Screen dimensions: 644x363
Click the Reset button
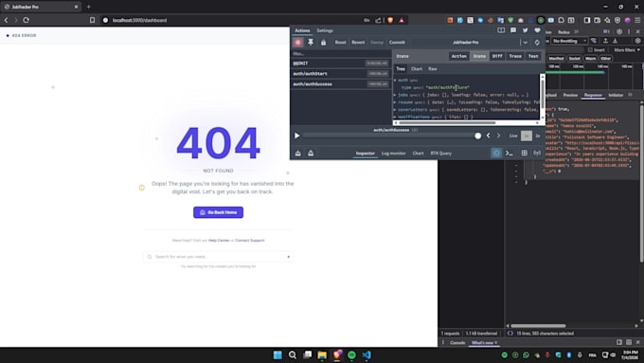340,43
